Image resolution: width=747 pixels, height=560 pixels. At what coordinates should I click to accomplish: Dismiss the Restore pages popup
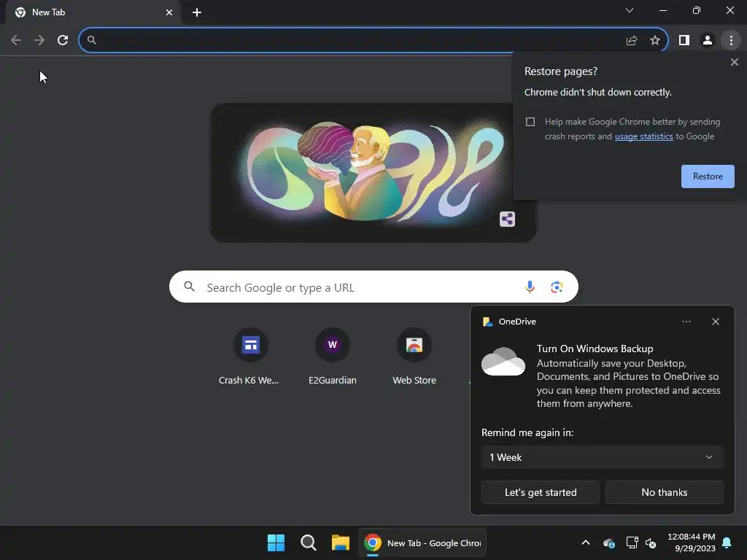point(734,62)
